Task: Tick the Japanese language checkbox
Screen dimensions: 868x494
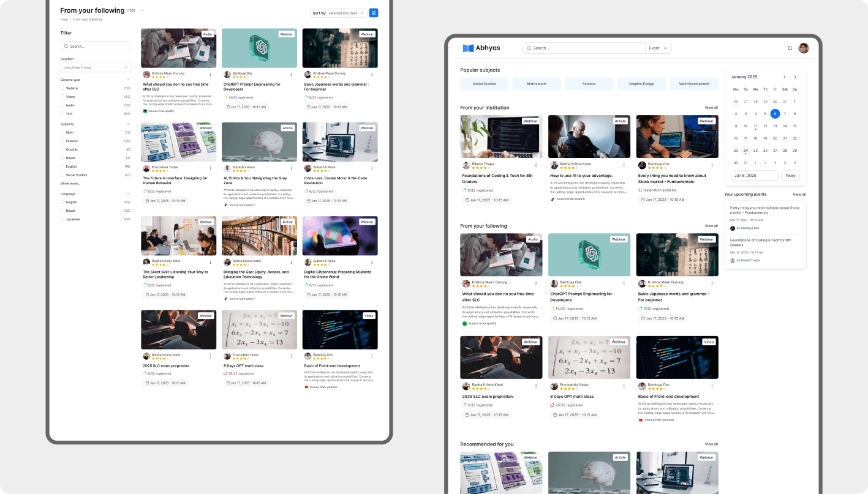Action: point(62,219)
